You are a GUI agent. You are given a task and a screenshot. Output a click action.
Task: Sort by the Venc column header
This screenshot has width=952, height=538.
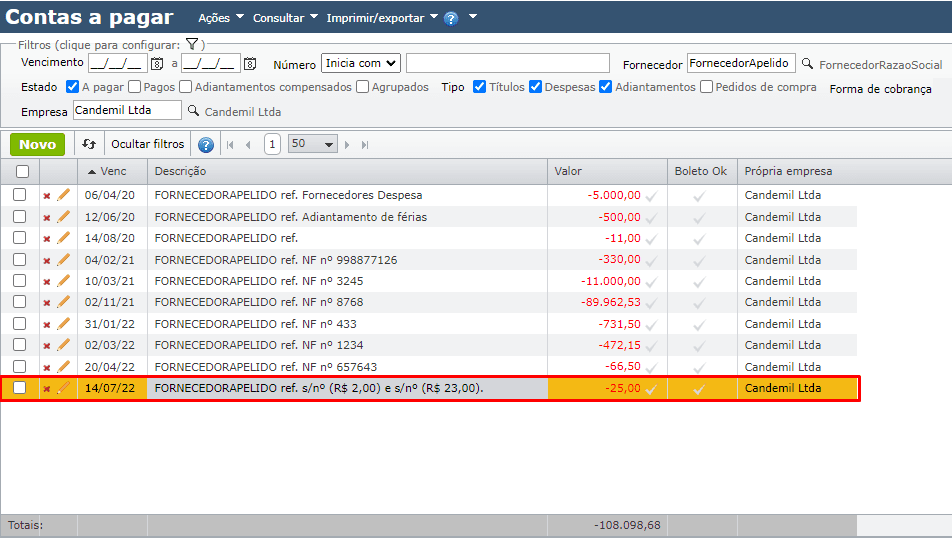(x=112, y=171)
